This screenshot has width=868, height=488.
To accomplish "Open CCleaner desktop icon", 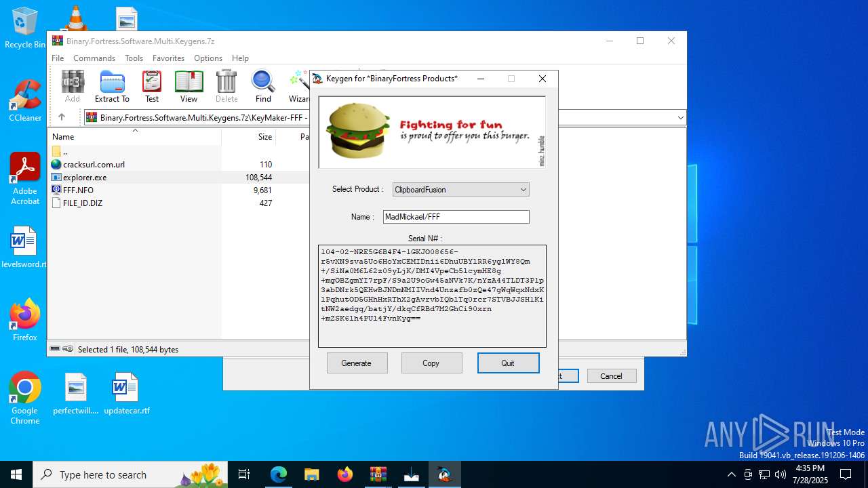I will 25,100.
